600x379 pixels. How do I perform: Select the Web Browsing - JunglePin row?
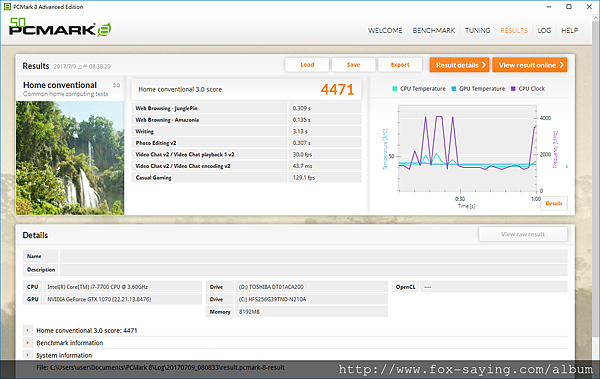pos(246,108)
